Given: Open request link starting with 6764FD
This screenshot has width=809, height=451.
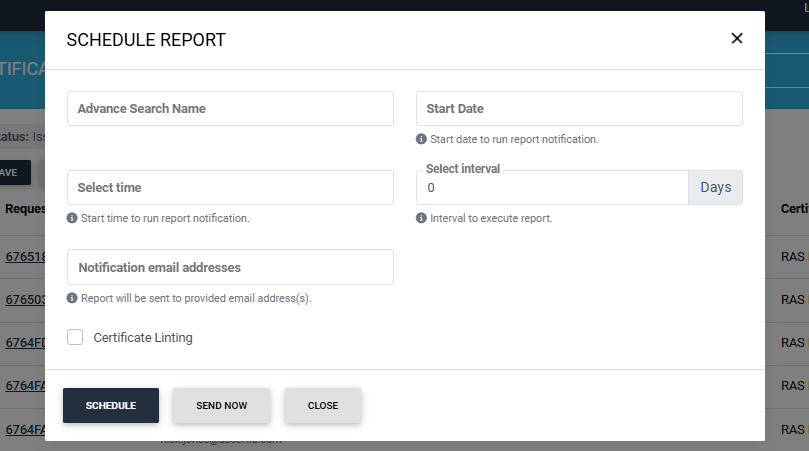Looking at the screenshot, I should tap(23, 342).
